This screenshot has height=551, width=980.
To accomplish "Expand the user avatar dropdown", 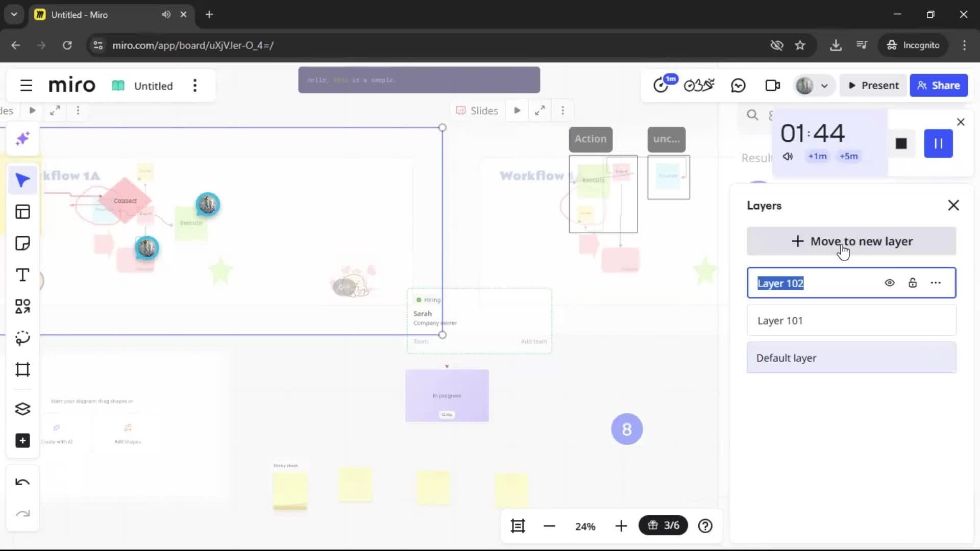I will tap(824, 86).
